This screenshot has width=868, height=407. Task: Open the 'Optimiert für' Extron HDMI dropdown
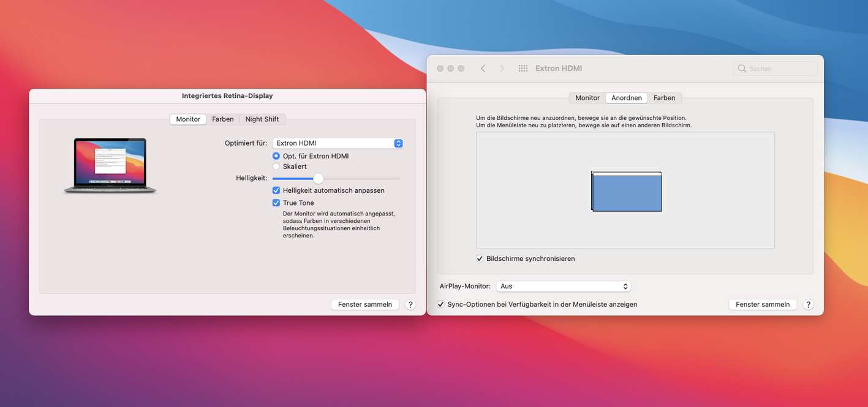pos(338,143)
